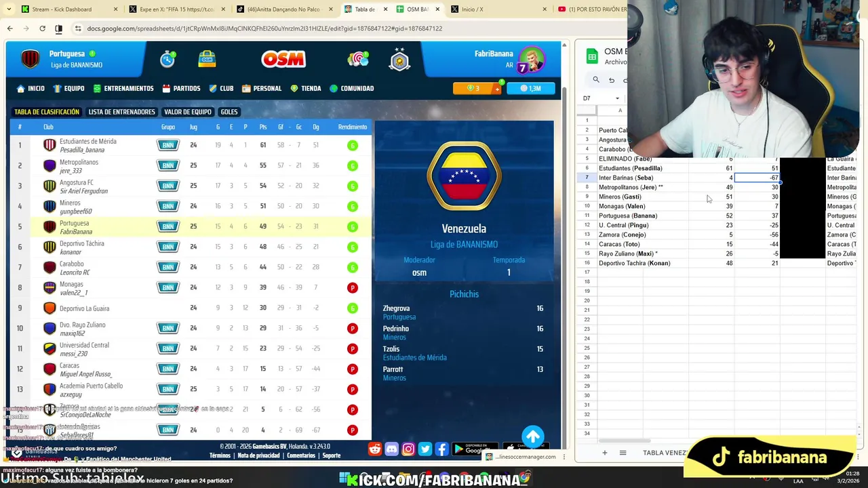Open the Club menu
The image size is (868, 488).
(221, 88)
